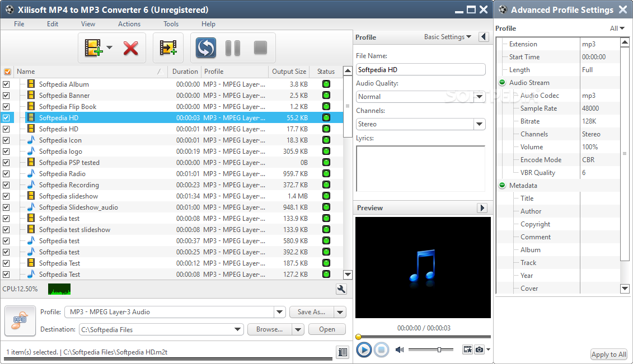Screen dimensions: 633x364
Task: Open the Channels Stereo dropdown
Action: 479,124
